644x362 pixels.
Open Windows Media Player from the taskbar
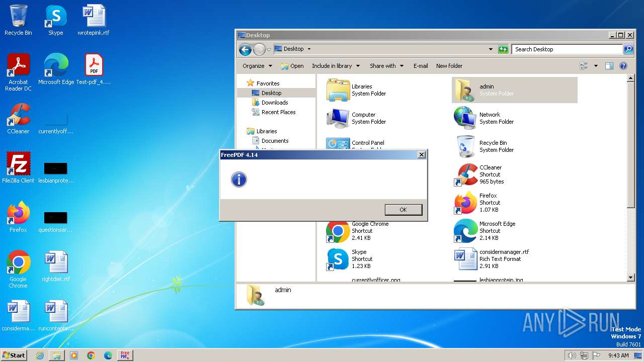(x=74, y=355)
